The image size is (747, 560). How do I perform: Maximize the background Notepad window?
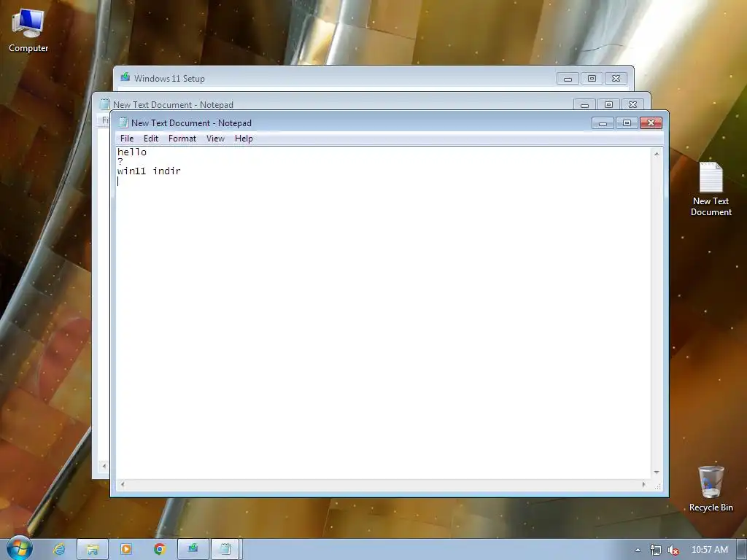(x=608, y=105)
